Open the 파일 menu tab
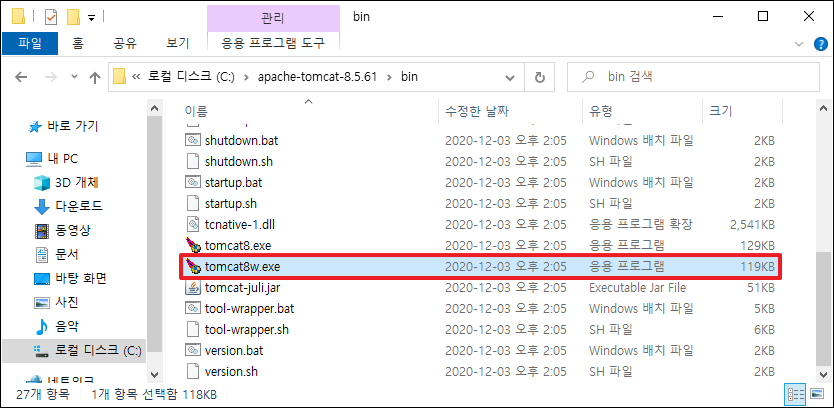The image size is (834, 408). [x=30, y=43]
